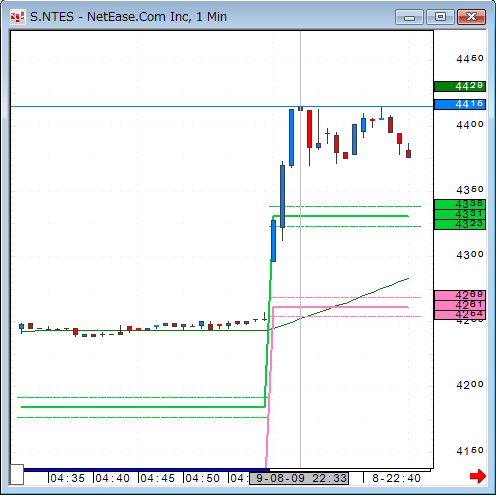Click the 04:40 time axis label
This screenshot has width=496, height=495.
click(x=112, y=478)
